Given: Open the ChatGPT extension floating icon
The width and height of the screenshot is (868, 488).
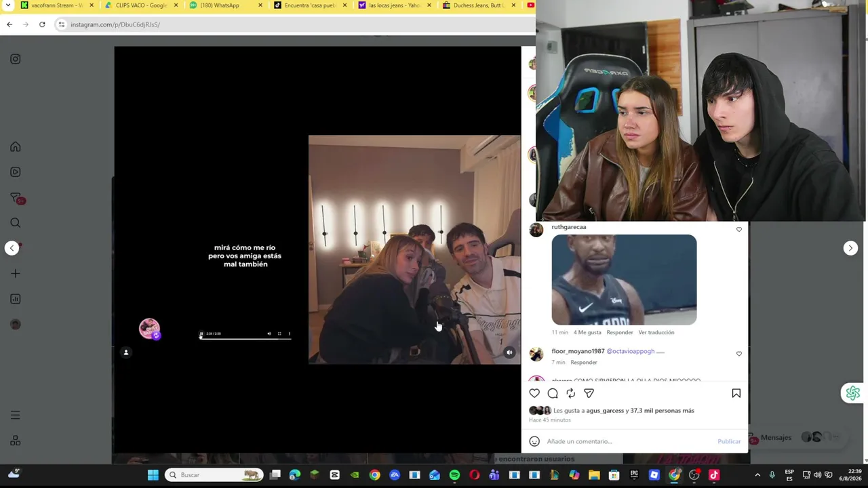Looking at the screenshot, I should click(x=852, y=393).
